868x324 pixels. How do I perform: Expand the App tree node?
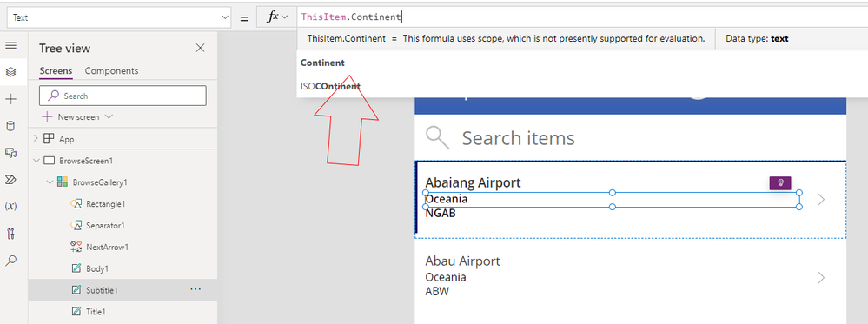36,139
